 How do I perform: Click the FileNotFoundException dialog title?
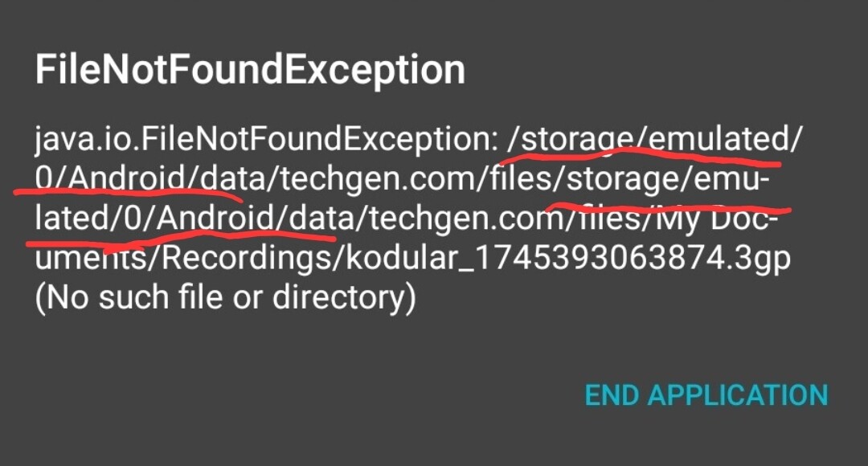[250, 71]
